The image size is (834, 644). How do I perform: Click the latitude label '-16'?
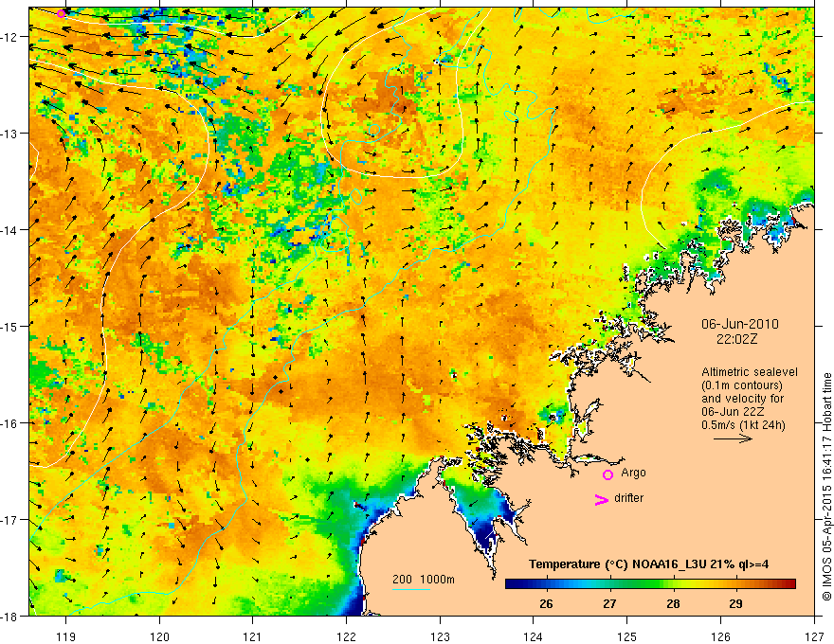click(10, 423)
